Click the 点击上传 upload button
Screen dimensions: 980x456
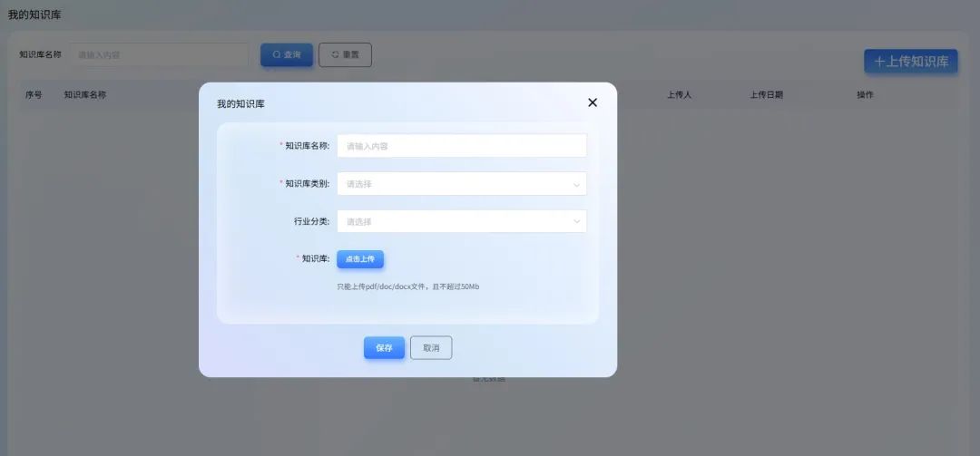[x=360, y=258]
